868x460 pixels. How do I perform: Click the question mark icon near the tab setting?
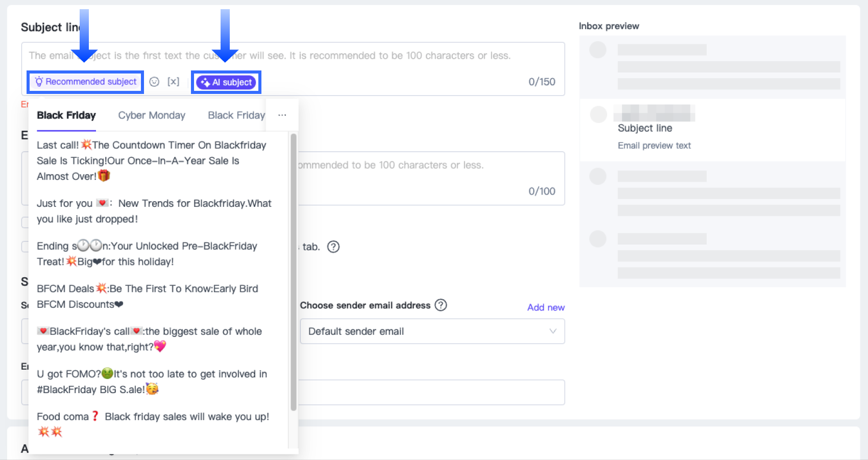333,247
